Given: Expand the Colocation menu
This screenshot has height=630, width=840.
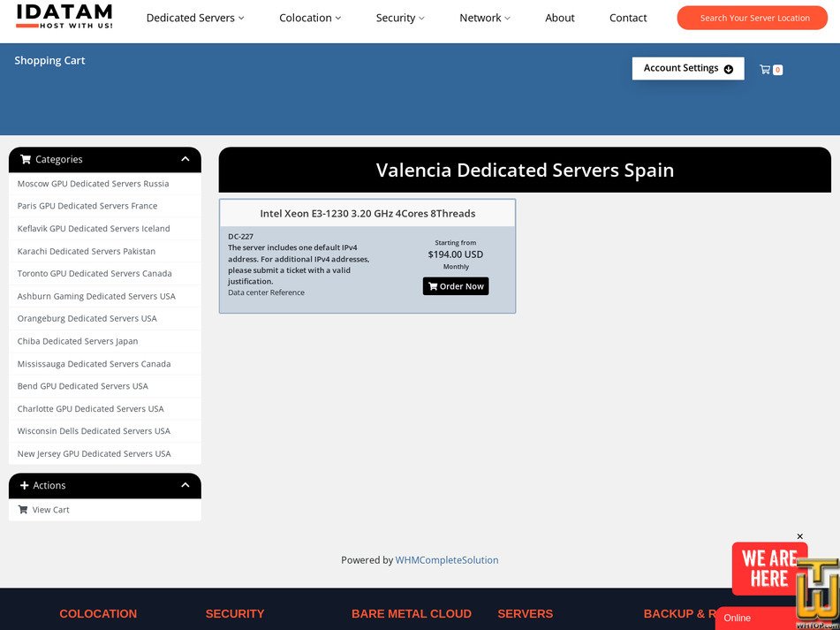Looking at the screenshot, I should pos(310,18).
